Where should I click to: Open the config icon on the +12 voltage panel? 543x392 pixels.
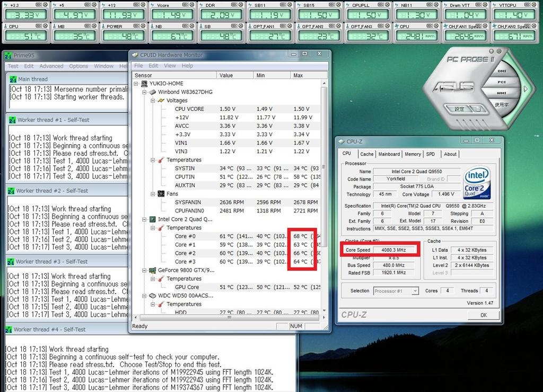137,5
